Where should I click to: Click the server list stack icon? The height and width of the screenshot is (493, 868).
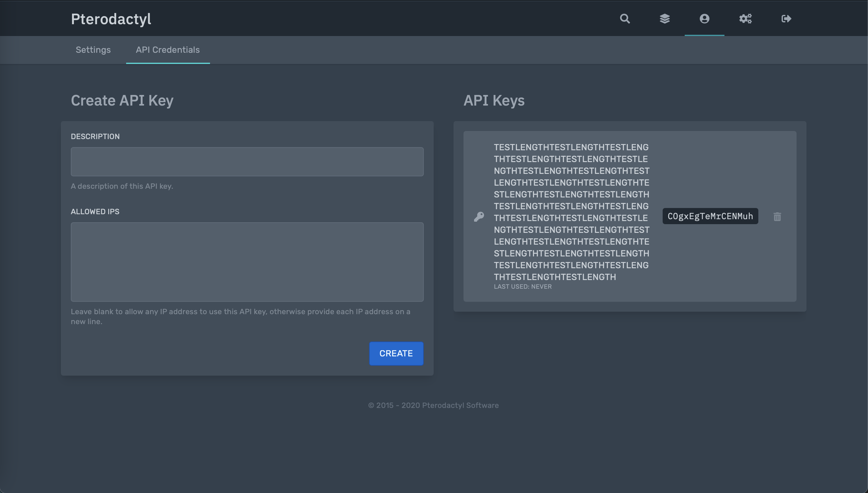click(665, 19)
